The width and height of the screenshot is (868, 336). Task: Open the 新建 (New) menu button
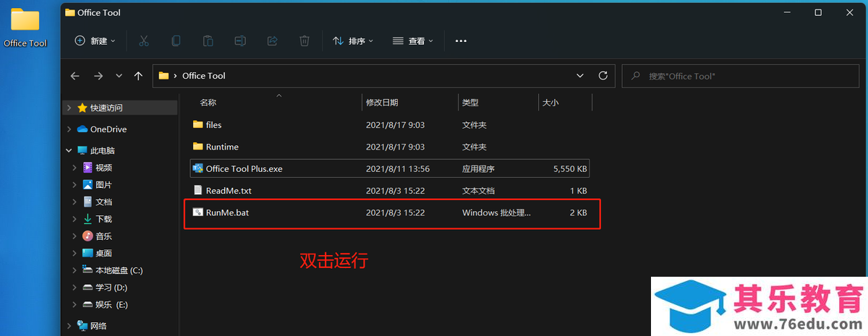pyautogui.click(x=95, y=41)
